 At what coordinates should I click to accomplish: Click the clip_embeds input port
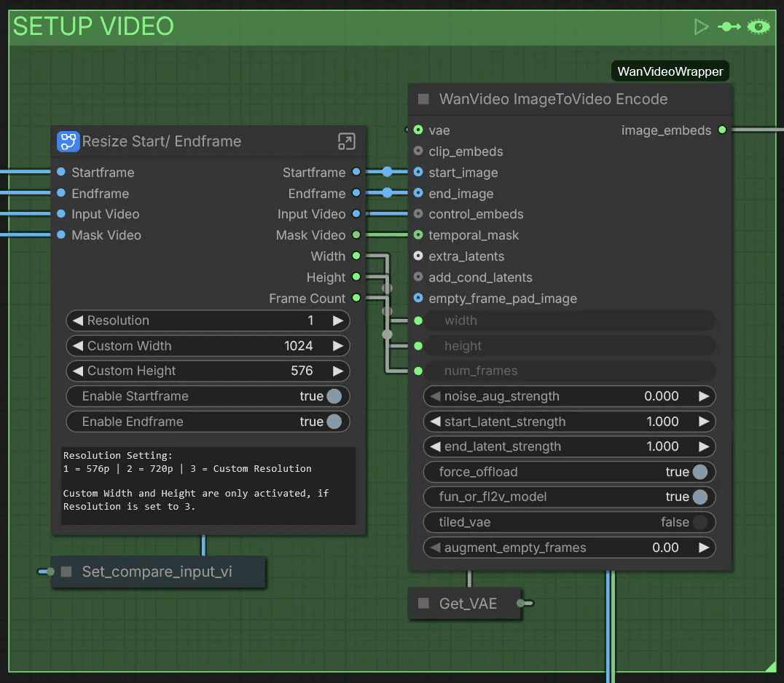pos(418,151)
